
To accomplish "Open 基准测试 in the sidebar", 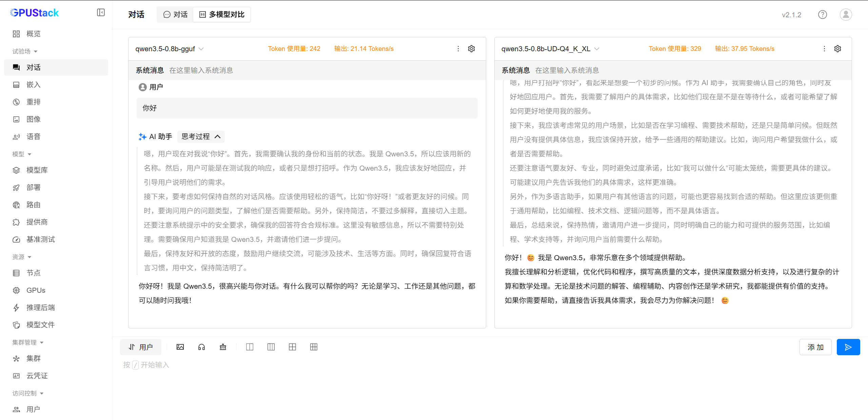I will [x=56, y=239].
